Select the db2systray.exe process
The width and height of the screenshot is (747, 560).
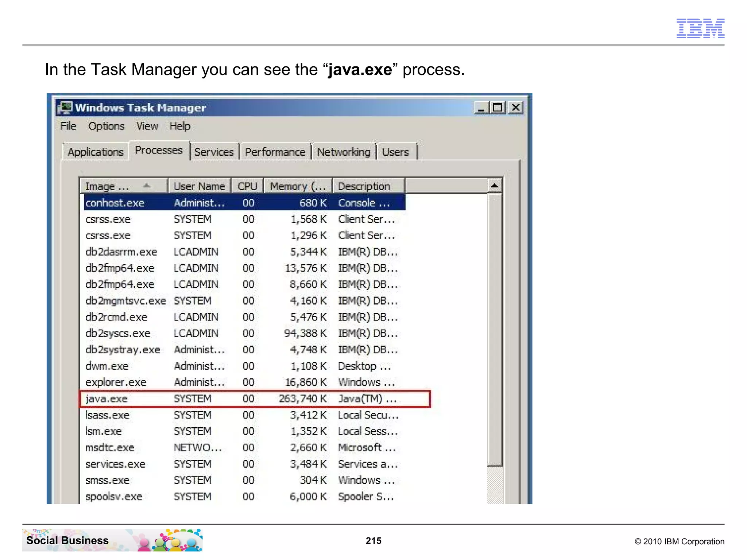tap(244, 350)
